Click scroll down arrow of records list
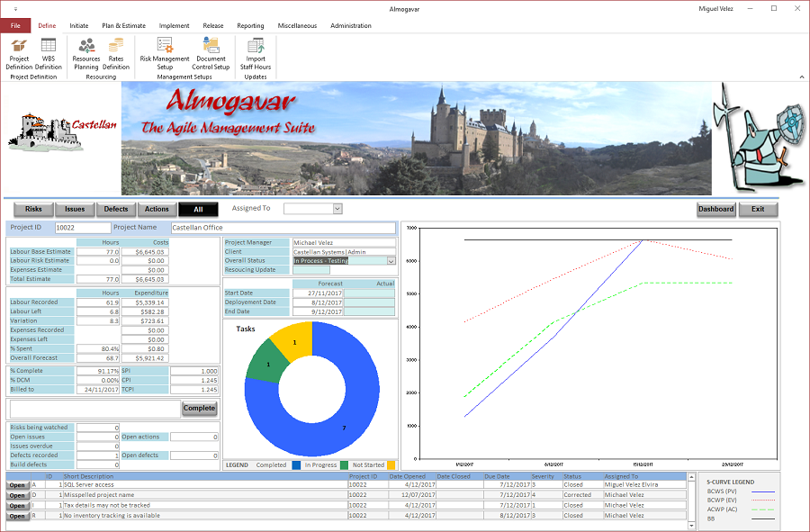The height and width of the screenshot is (532, 810). (x=692, y=526)
